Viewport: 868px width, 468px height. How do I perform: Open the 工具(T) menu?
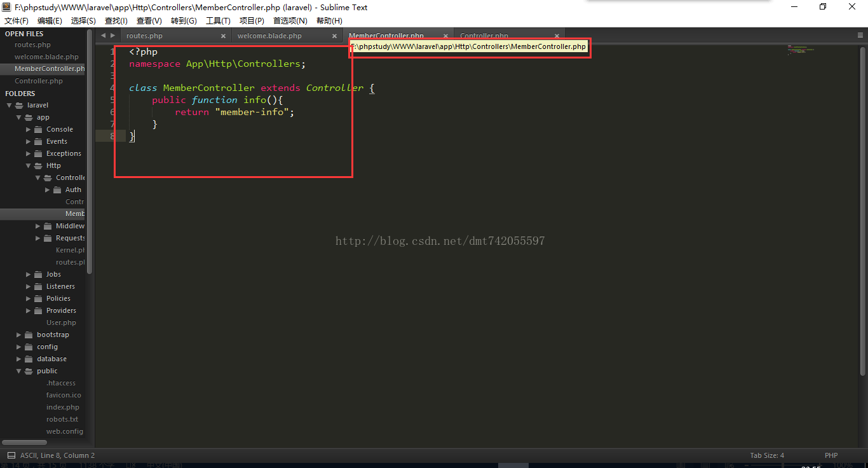(x=218, y=21)
